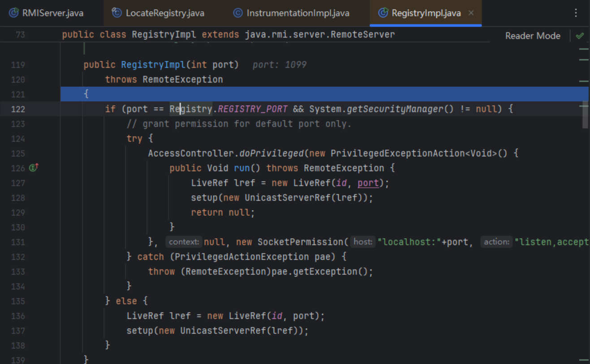Click the RegistryImpl.java tab class icon

pyautogui.click(x=383, y=13)
